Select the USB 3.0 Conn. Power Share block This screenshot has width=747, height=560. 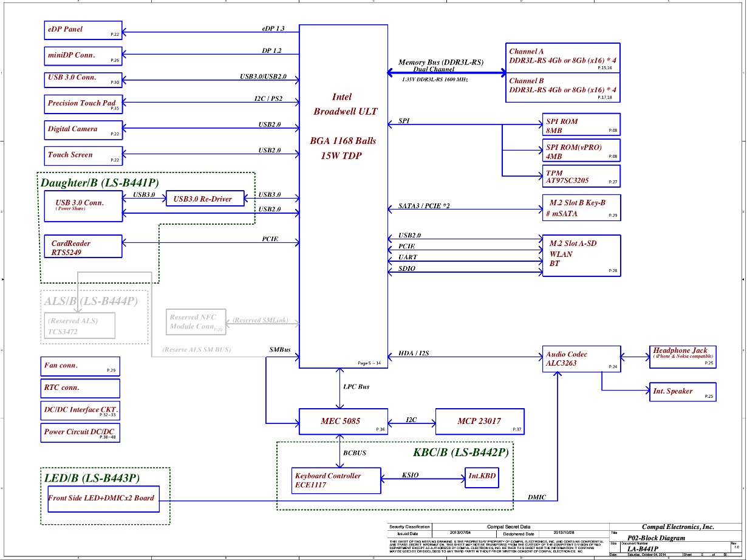(x=83, y=207)
